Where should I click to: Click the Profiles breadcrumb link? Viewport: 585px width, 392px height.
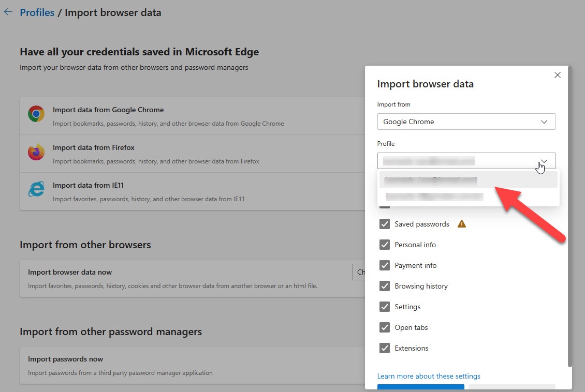coord(37,12)
